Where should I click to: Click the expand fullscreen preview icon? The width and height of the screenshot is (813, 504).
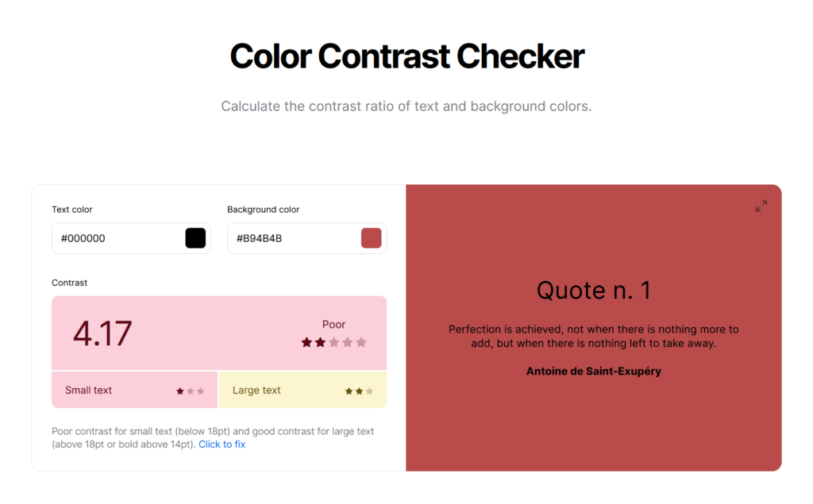761,206
